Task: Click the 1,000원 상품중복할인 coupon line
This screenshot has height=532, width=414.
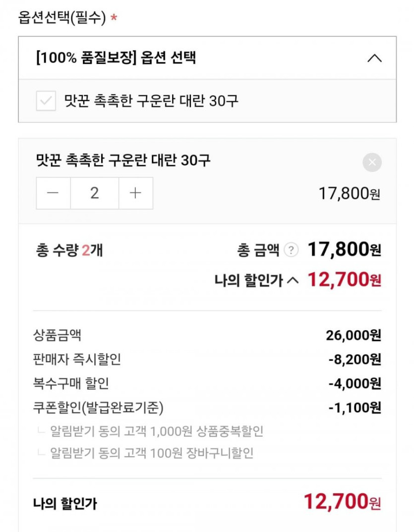Action: point(157,431)
